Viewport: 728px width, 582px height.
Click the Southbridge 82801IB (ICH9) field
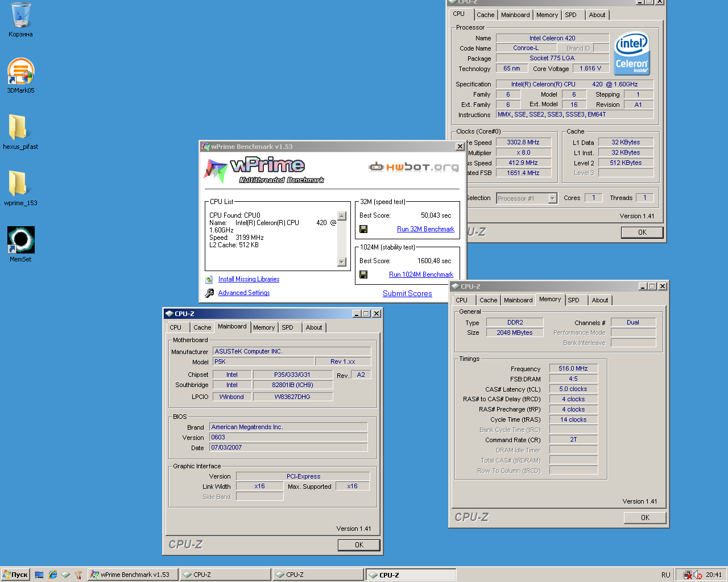[x=292, y=385]
